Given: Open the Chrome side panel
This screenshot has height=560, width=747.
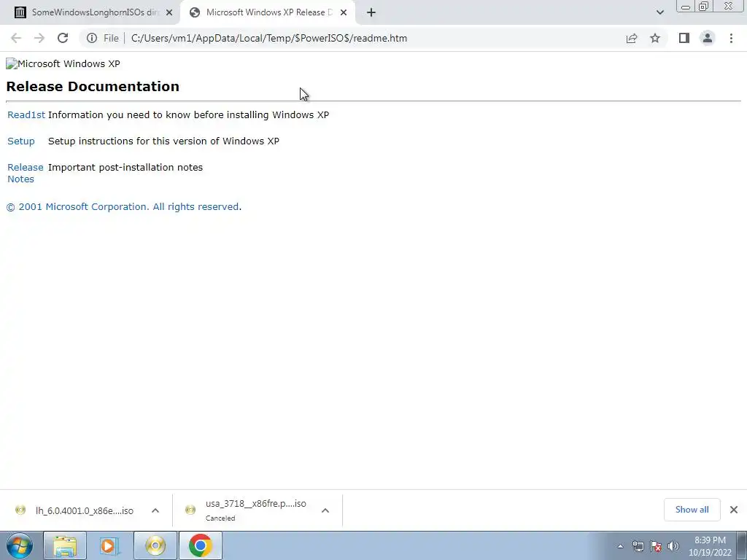Looking at the screenshot, I should pyautogui.click(x=684, y=38).
